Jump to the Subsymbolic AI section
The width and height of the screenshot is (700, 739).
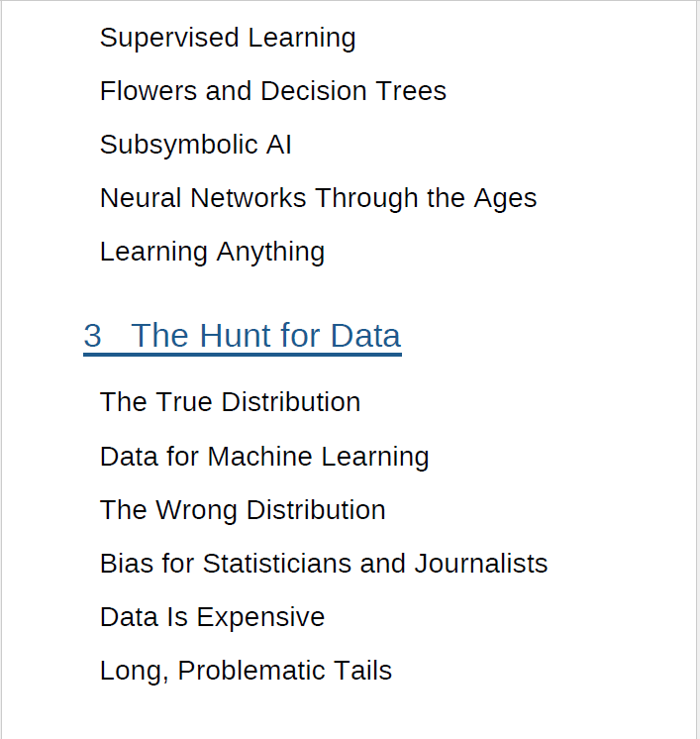[195, 145]
